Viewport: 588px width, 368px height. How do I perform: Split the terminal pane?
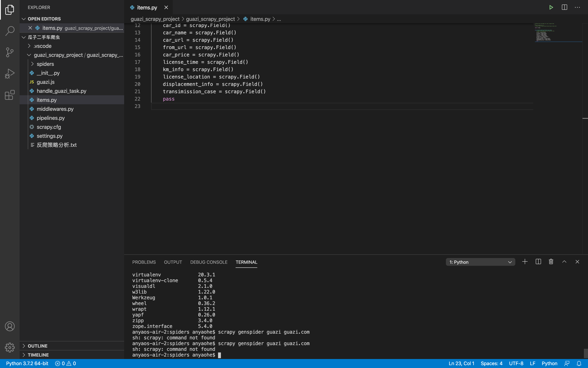(538, 262)
